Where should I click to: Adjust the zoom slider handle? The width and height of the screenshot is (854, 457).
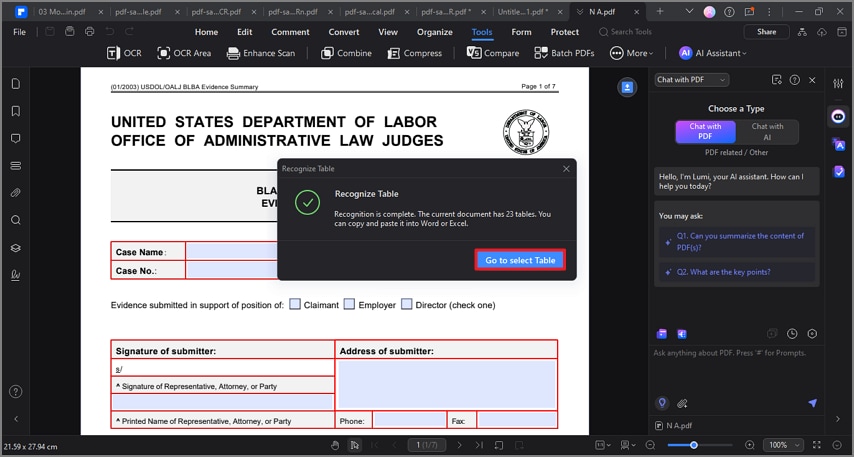(x=693, y=445)
